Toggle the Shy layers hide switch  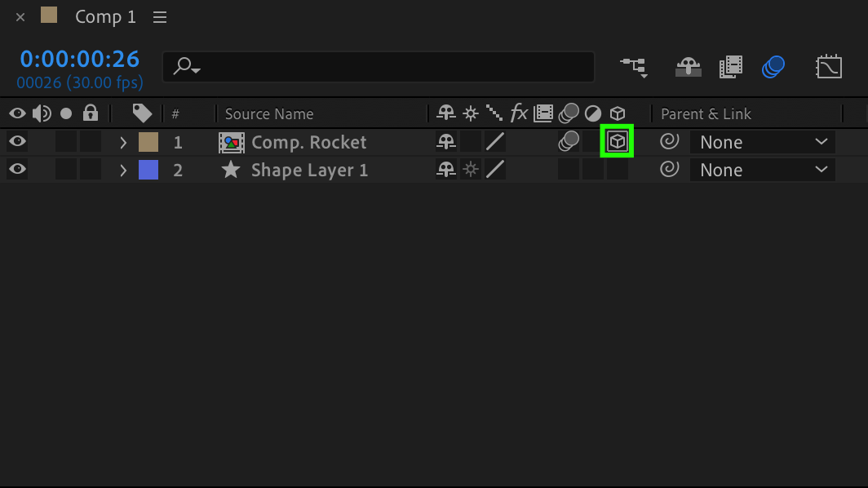(689, 67)
